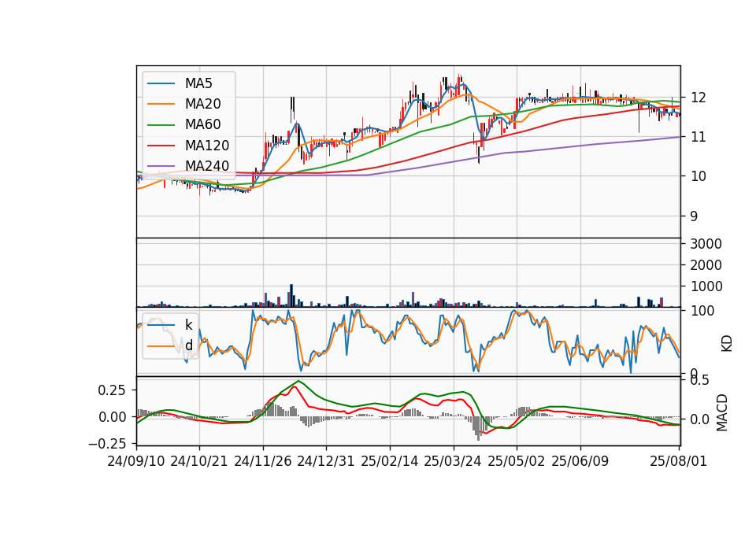
Task: Click the purple MA240 legend line sample
Action: pos(161,166)
